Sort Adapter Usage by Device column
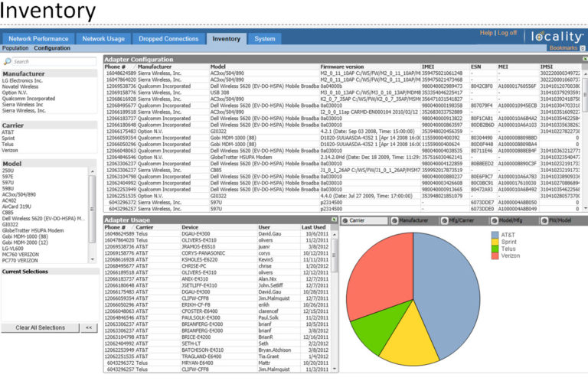Screen dimensions: 588x384 (190, 227)
